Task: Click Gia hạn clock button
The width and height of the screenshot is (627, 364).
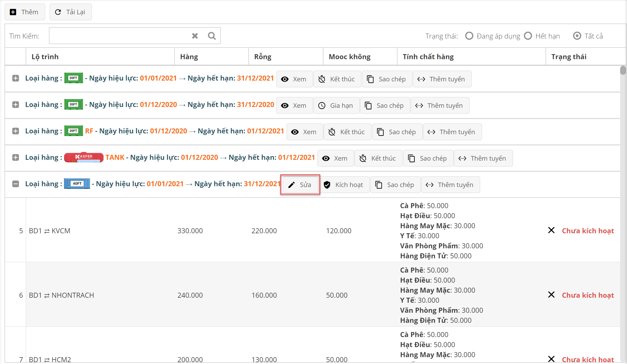Action: pos(336,105)
